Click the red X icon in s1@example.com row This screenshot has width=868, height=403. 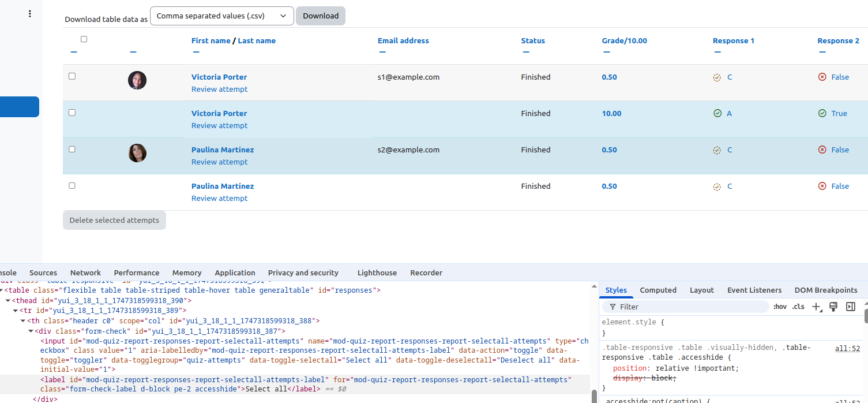pyautogui.click(x=822, y=77)
